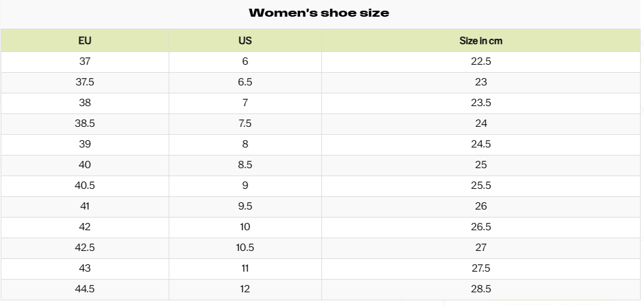Click the "Women's shoe size" table title

click(319, 13)
